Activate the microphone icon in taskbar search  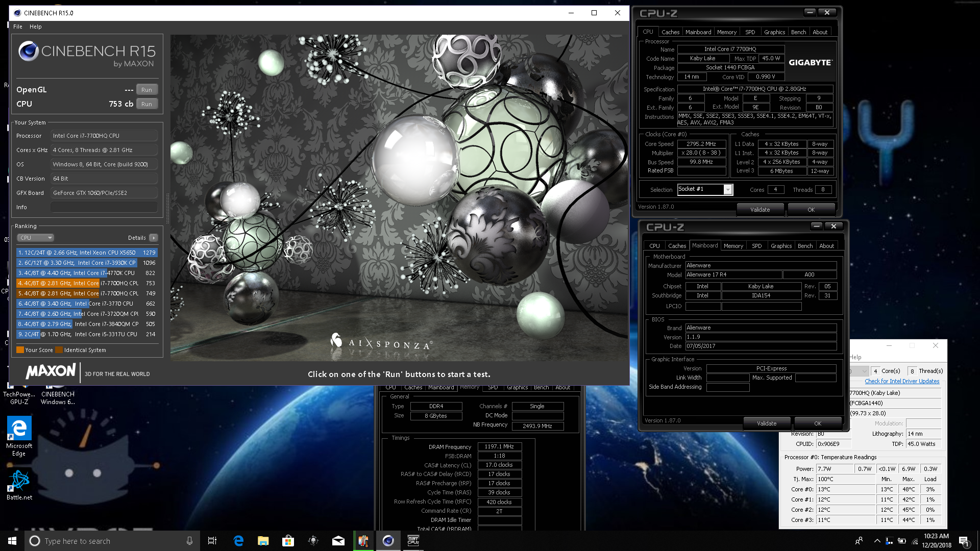189,541
